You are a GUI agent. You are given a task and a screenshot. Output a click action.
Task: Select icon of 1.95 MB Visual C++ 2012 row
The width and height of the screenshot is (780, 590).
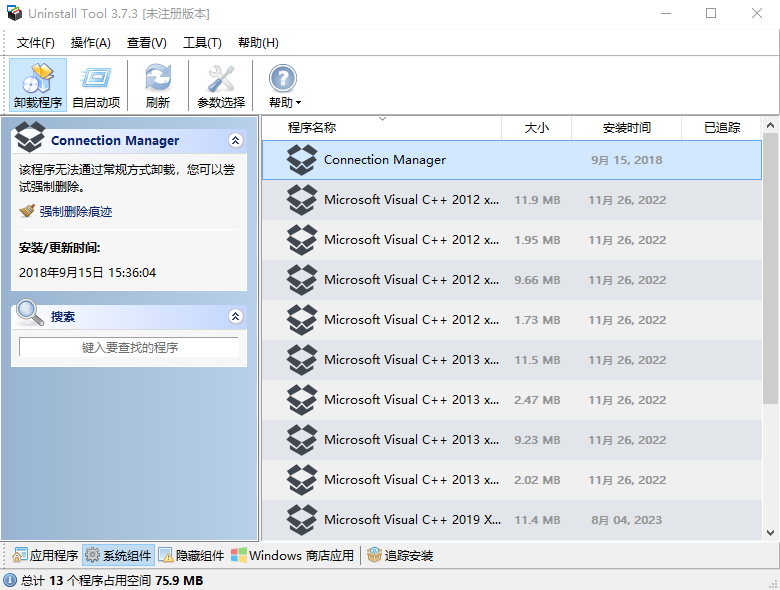pos(301,240)
